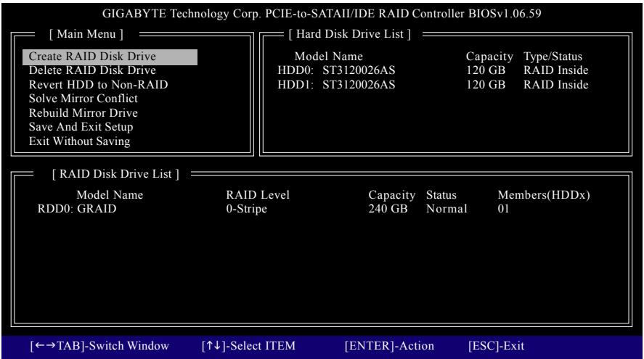Screen dimensions: 644x359
Task: Select the HDD0: label in drive list
Action: [x=295, y=70]
